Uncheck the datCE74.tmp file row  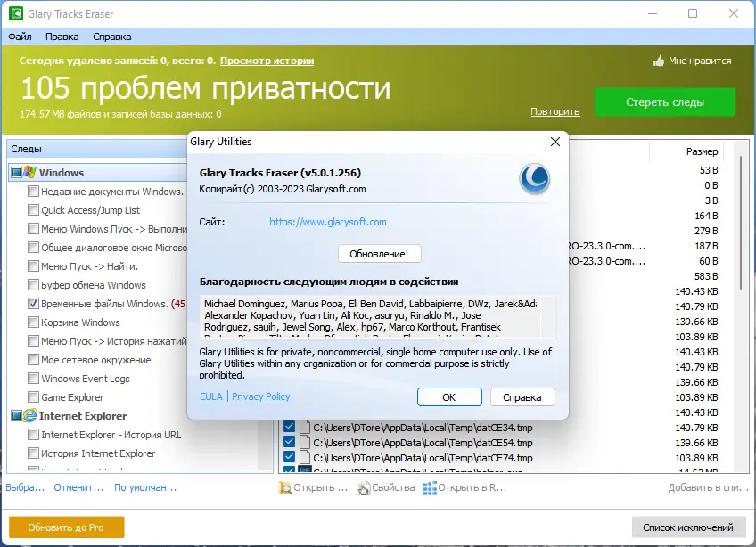tap(289, 457)
